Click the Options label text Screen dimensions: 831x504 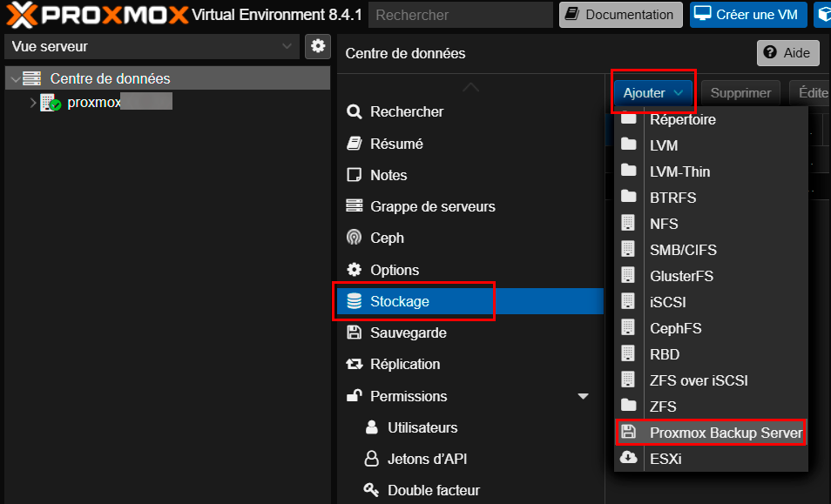pyautogui.click(x=395, y=270)
